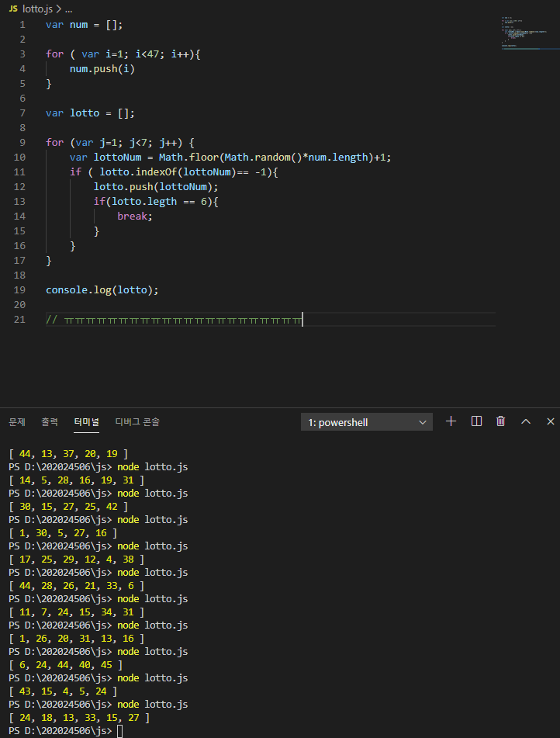Image resolution: width=560 pixels, height=738 pixels.
Task: Click line number 19 in the gutter
Action: tap(19, 290)
